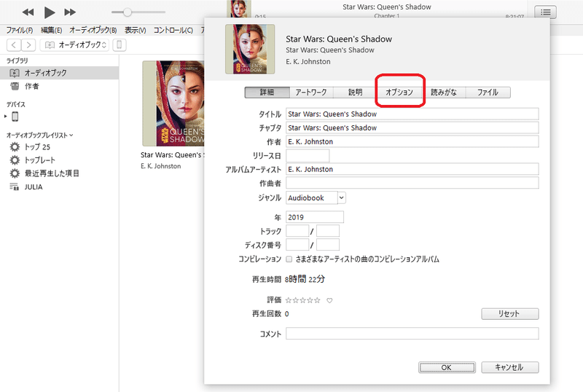Switch to the アートワーク tab
The image size is (583, 392).
311,93
